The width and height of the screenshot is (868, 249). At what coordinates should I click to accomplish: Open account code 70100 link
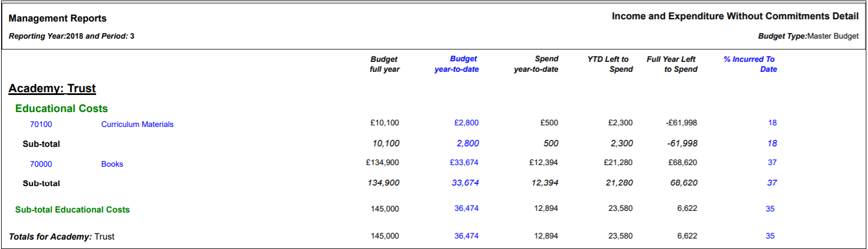41,124
